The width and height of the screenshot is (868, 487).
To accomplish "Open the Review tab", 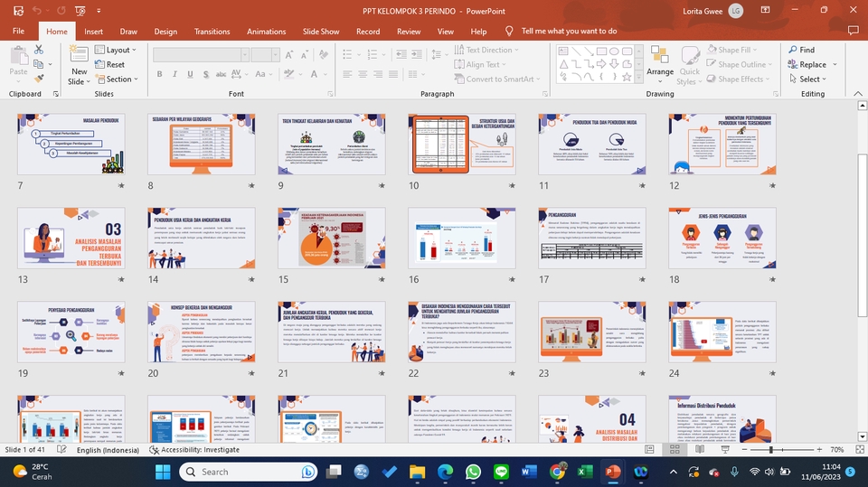I will [x=409, y=32].
